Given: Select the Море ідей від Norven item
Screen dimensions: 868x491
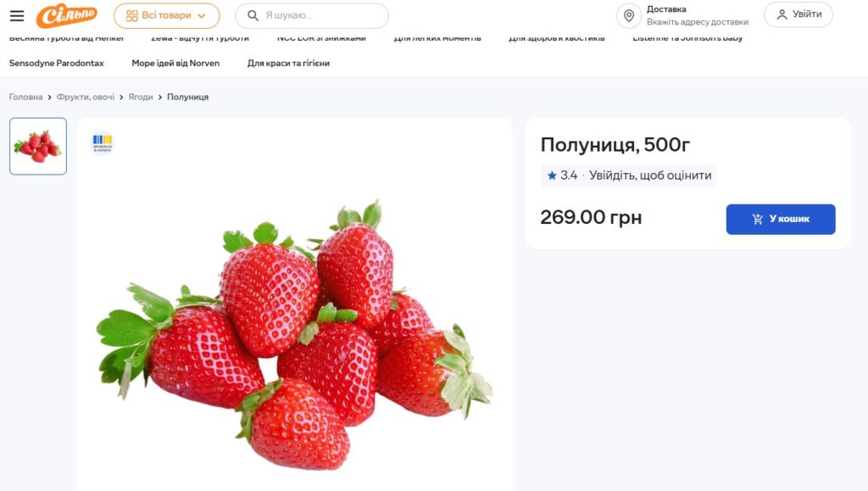Looking at the screenshot, I should [x=175, y=63].
